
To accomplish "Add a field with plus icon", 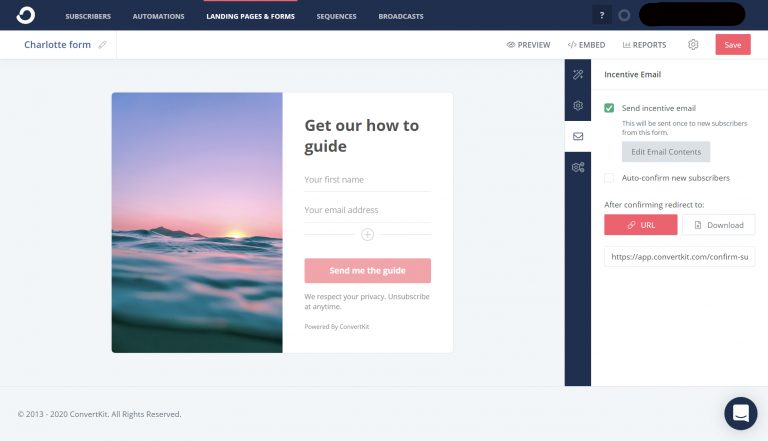I will [x=367, y=235].
